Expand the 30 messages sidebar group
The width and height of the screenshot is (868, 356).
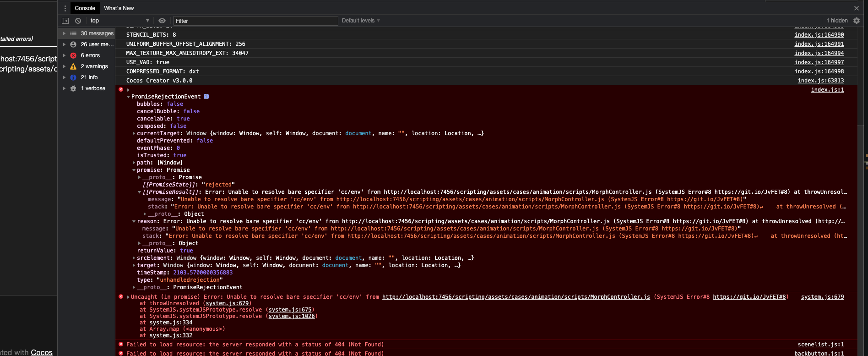tap(64, 33)
